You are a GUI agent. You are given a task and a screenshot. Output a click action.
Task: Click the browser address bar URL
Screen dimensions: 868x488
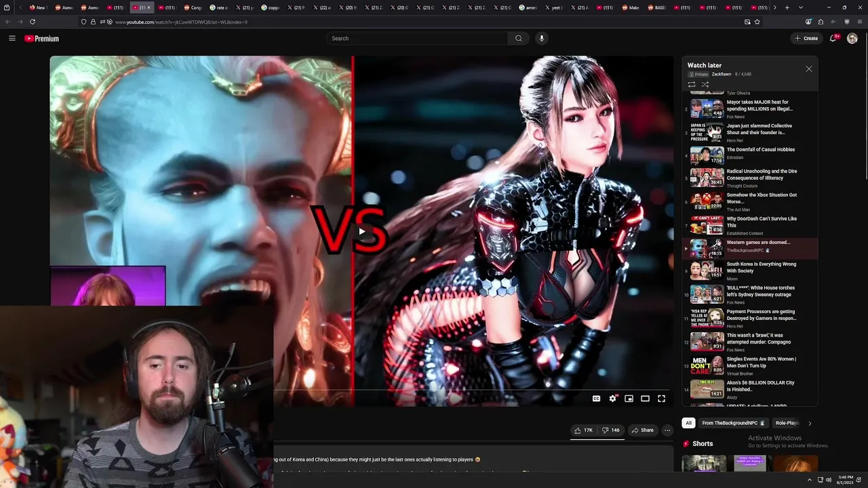tap(180, 22)
